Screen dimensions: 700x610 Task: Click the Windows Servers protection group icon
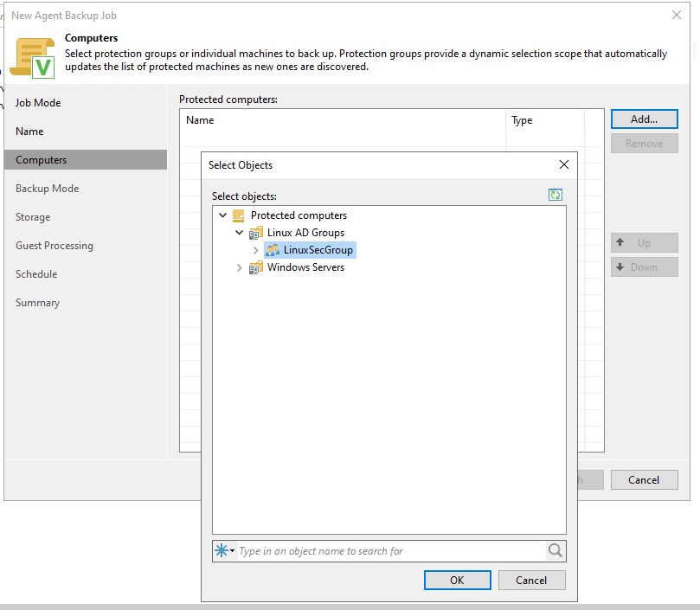tap(255, 267)
